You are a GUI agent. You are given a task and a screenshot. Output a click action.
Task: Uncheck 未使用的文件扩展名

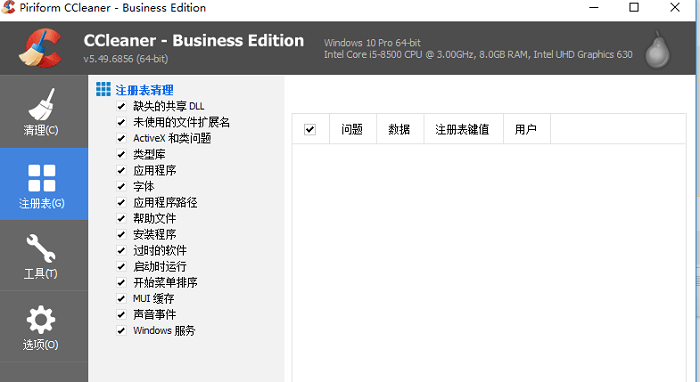click(121, 122)
